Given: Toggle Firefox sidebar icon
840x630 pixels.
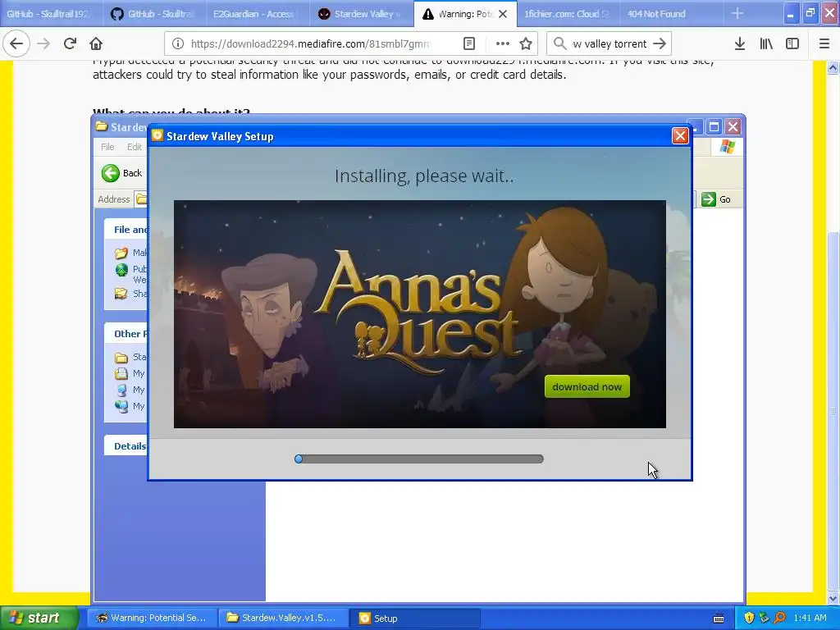Looking at the screenshot, I should (792, 43).
